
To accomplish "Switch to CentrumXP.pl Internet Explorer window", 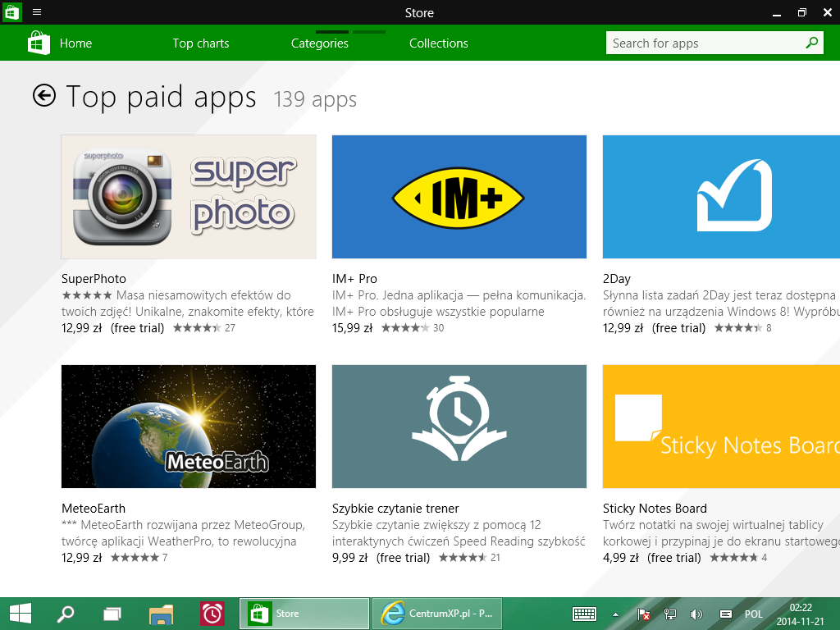I will point(437,614).
